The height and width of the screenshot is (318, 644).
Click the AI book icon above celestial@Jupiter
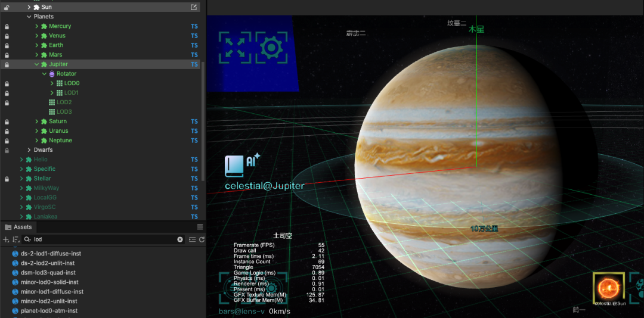234,166
